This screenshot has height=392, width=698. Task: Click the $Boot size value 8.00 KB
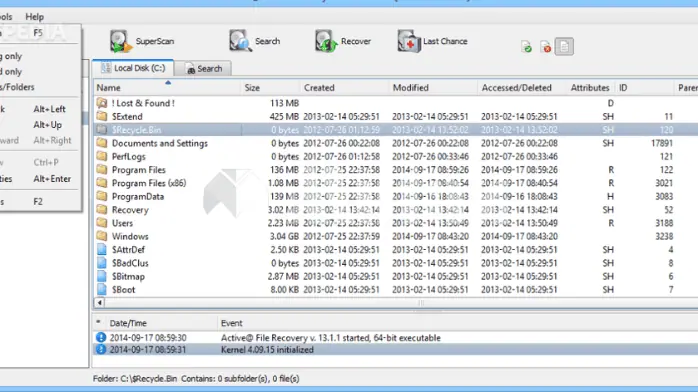(x=284, y=290)
